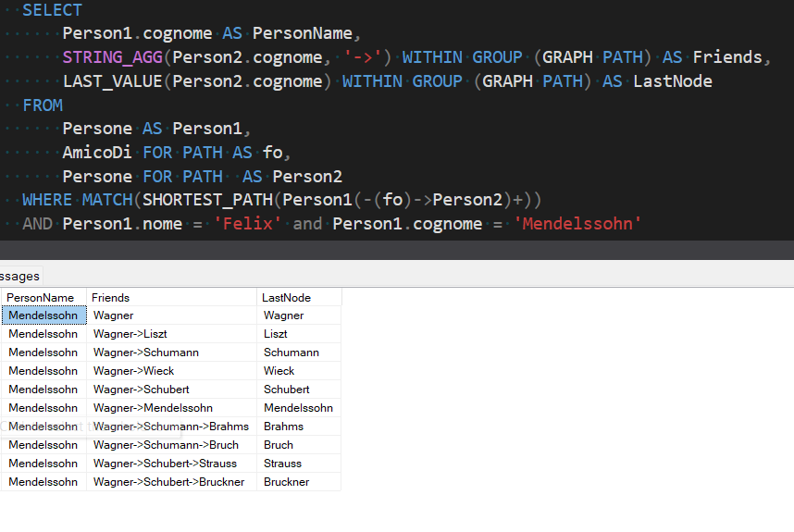The width and height of the screenshot is (794, 532).
Task: Place cursor on the SELECT keyword
Action: pos(52,10)
